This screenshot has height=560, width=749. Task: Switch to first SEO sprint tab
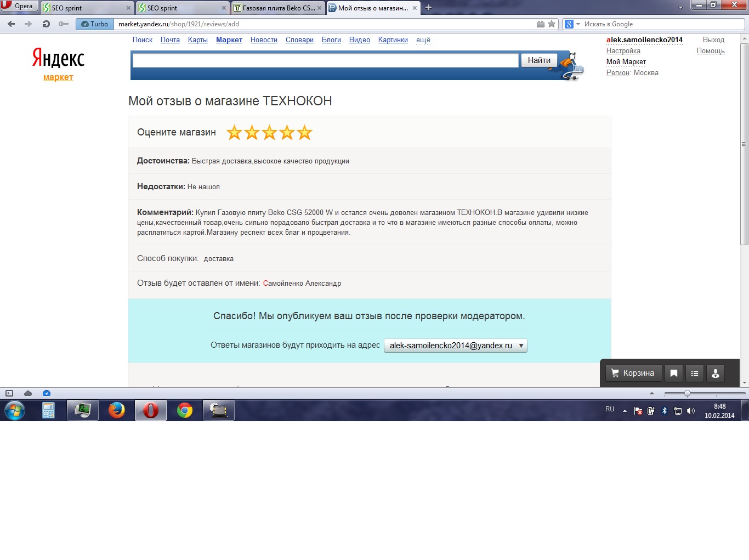pos(87,8)
